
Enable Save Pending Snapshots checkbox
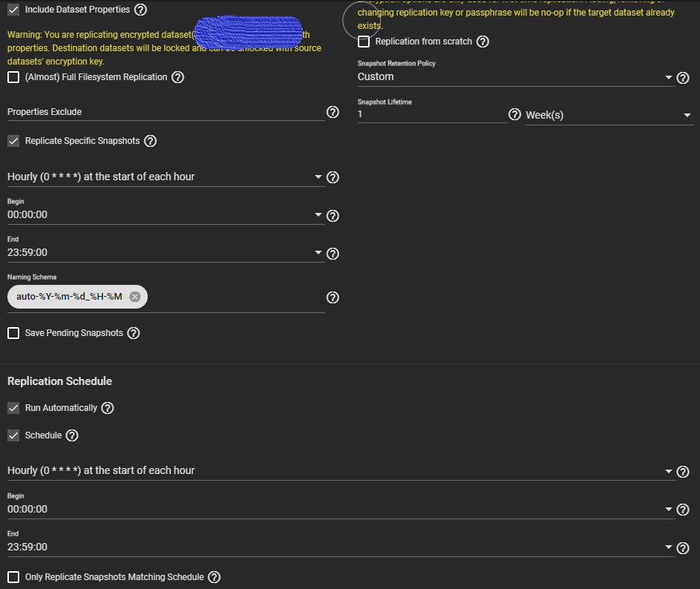[x=13, y=333]
